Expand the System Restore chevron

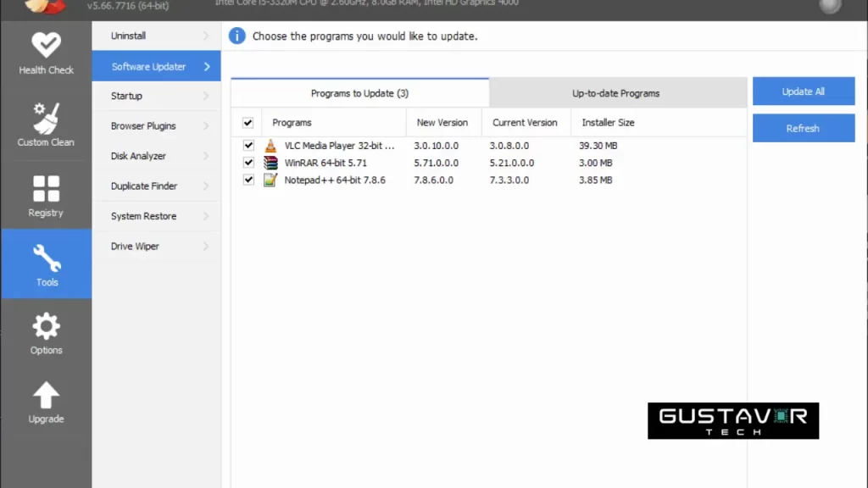206,216
